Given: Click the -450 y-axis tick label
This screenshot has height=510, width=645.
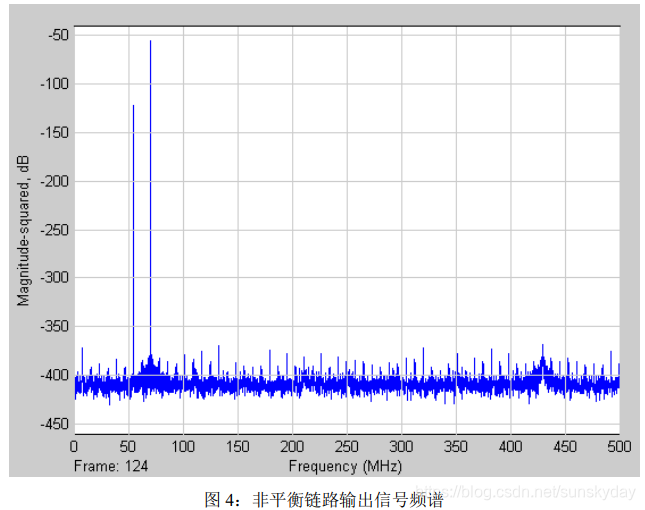Looking at the screenshot, I should [54, 424].
